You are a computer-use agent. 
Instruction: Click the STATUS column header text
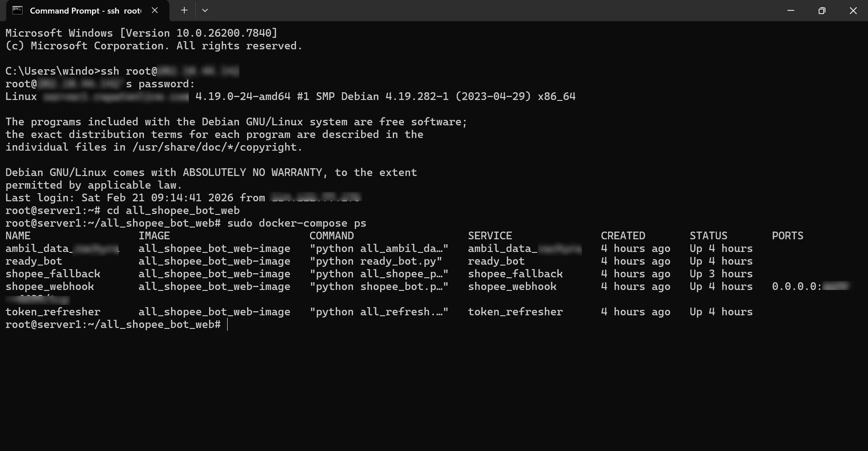(x=709, y=236)
